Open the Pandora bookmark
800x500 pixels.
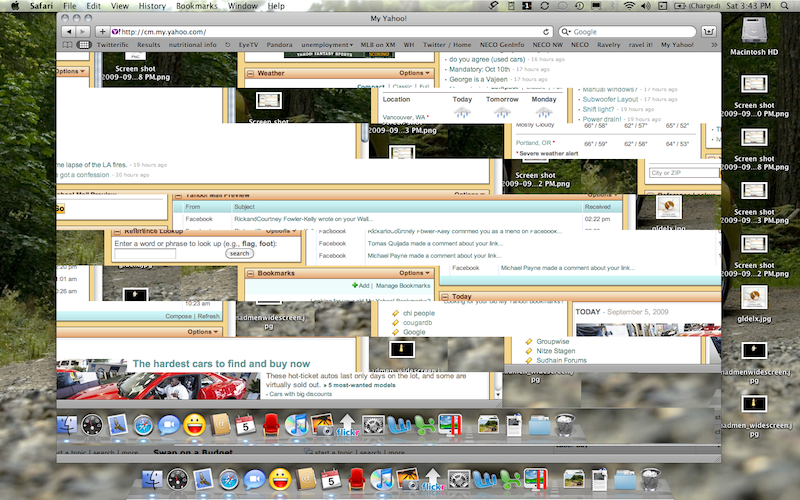[x=280, y=45]
